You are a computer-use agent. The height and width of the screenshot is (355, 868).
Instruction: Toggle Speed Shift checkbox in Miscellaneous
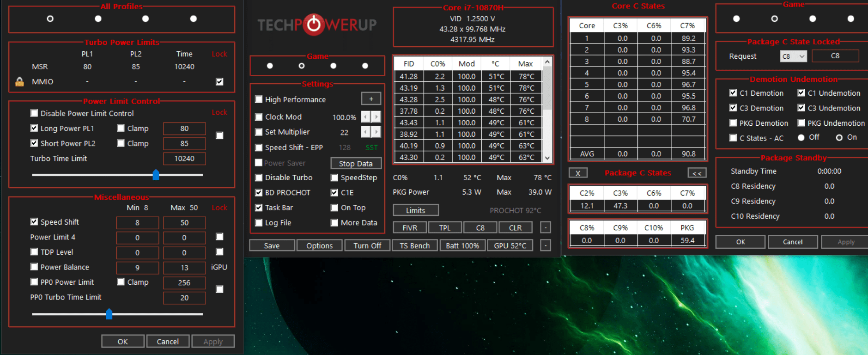tap(34, 222)
